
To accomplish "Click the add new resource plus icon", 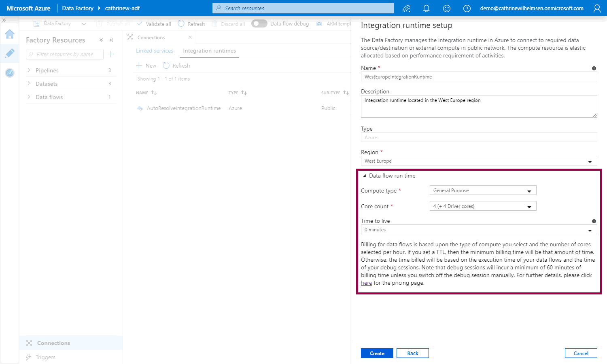I will coord(110,54).
